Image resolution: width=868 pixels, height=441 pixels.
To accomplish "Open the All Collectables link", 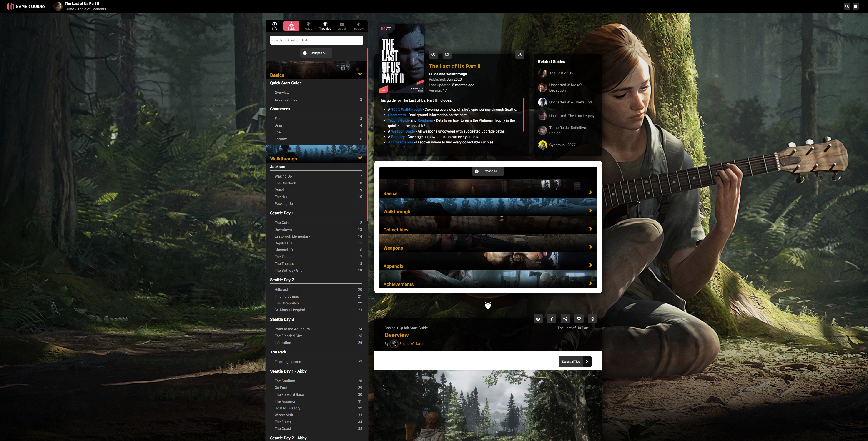I will pos(400,142).
